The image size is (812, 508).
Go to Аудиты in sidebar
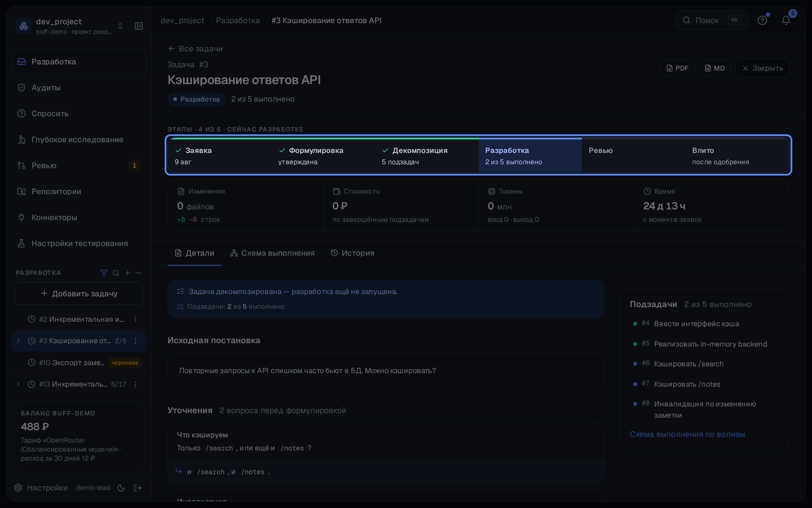[x=79, y=87]
